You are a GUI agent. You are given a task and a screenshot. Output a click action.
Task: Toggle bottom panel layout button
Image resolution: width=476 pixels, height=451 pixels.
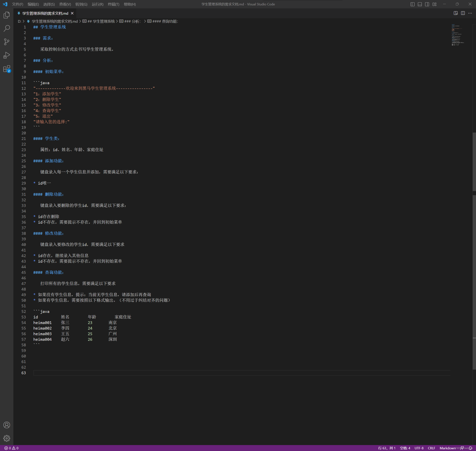[420, 4]
